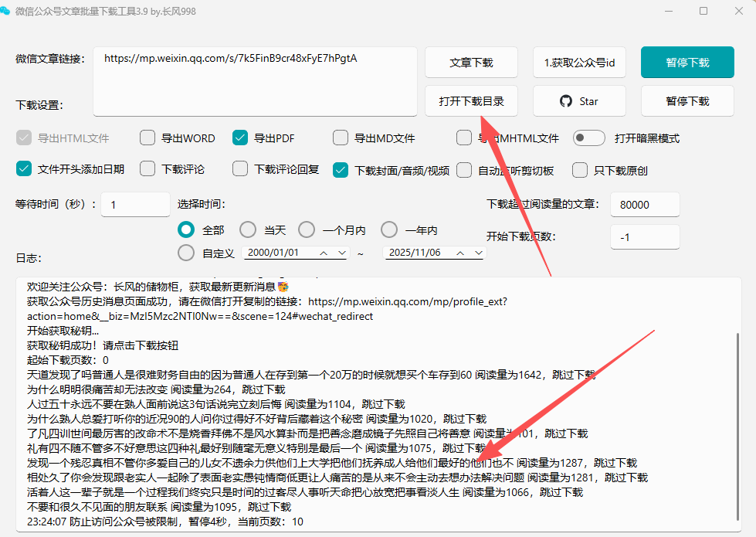Enable the 自动监听剪切板 checkbox
The width and height of the screenshot is (756, 537).
click(x=464, y=170)
